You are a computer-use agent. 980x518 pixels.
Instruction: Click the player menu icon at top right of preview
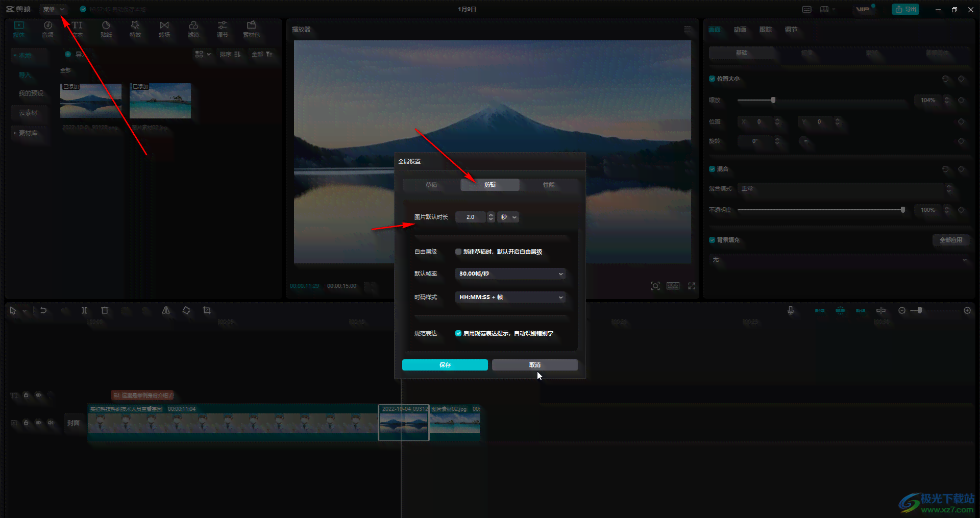(688, 30)
